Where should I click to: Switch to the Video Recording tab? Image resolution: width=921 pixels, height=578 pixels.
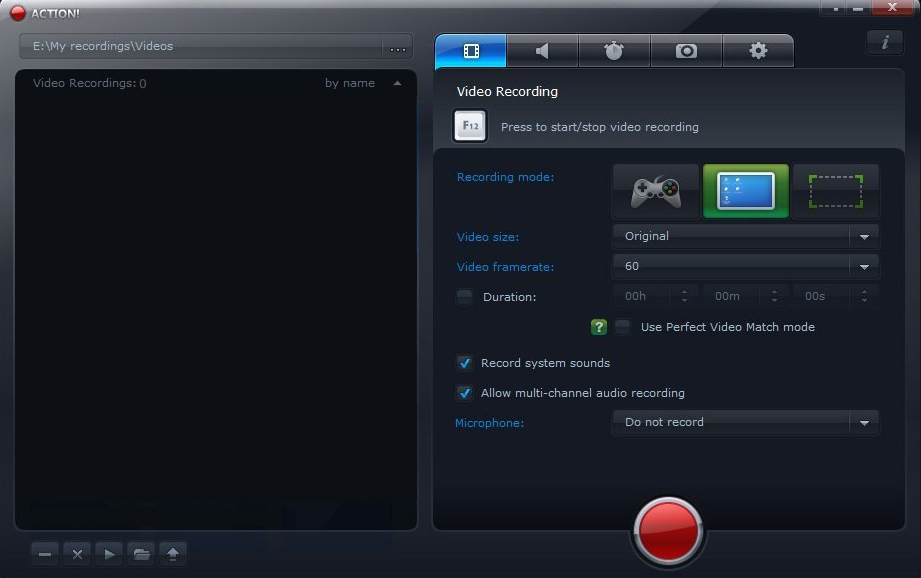pyautogui.click(x=470, y=51)
